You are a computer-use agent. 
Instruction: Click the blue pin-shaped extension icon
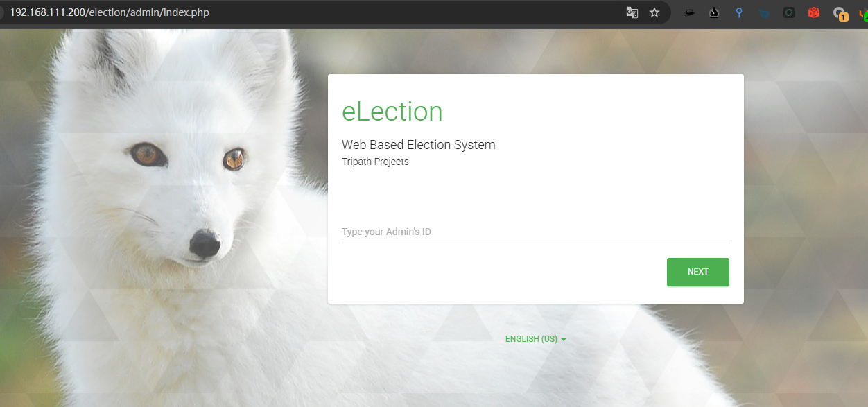point(739,12)
